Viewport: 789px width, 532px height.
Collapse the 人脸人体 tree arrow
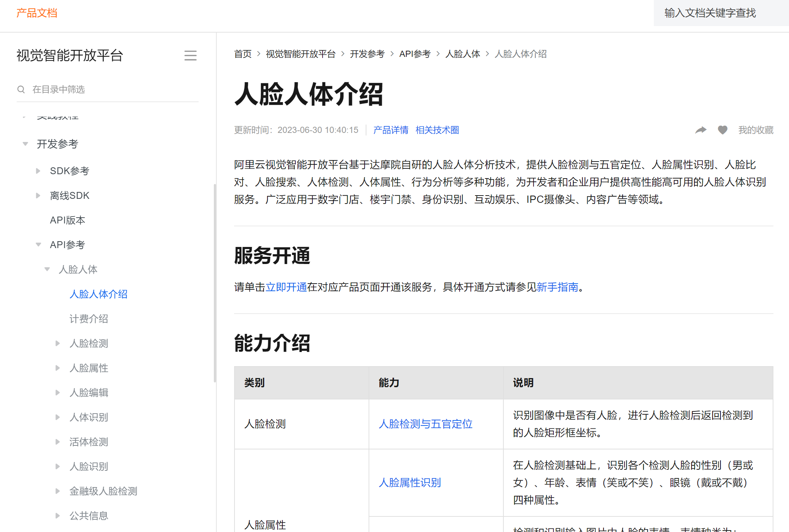pos(47,269)
